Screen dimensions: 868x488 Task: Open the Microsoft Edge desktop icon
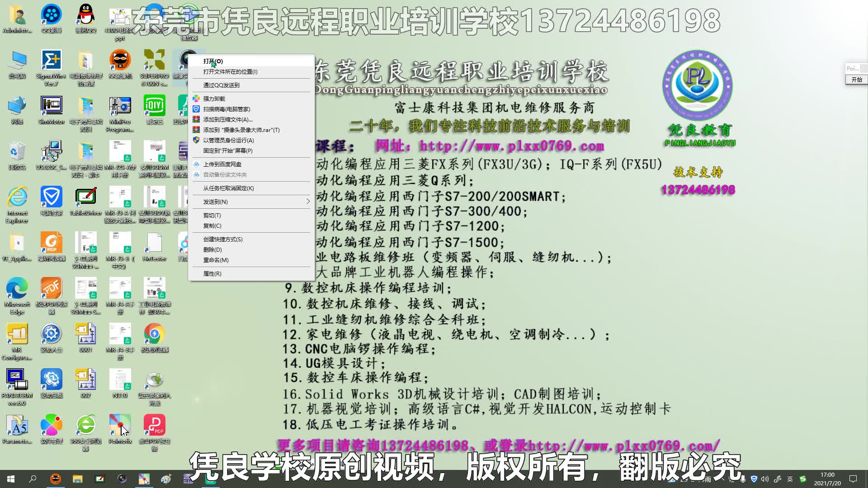tap(17, 296)
